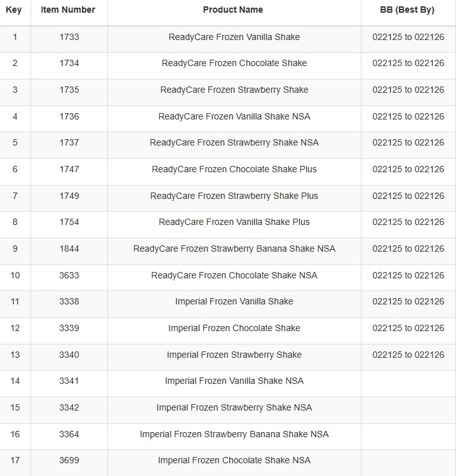The image size is (456, 476).
Task: Click the Item Number column header
Action: (68, 10)
